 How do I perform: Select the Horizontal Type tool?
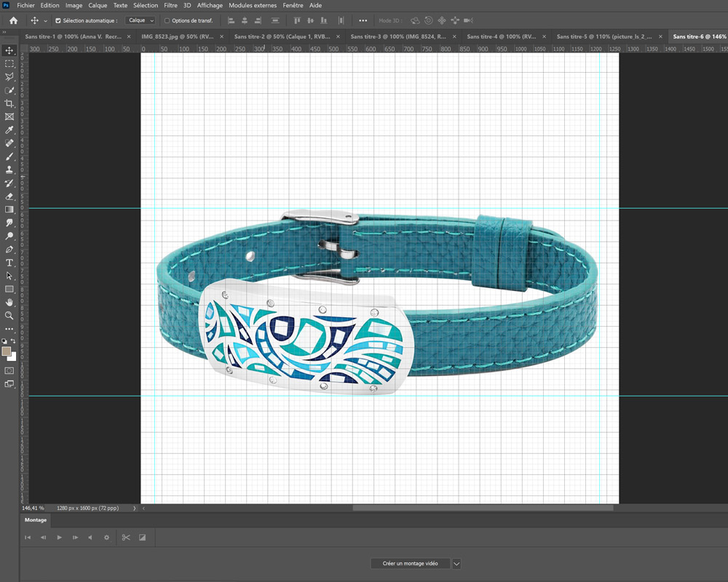9,262
